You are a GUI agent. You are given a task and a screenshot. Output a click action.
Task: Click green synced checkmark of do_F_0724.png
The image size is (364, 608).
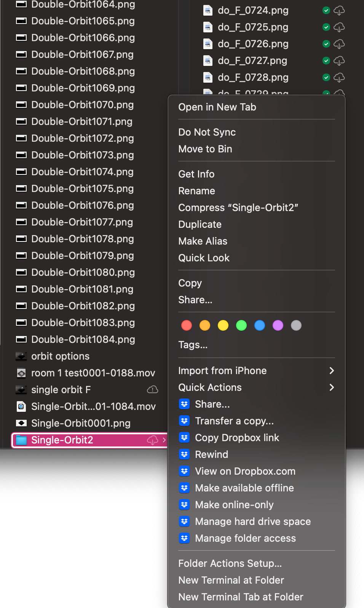click(x=326, y=10)
